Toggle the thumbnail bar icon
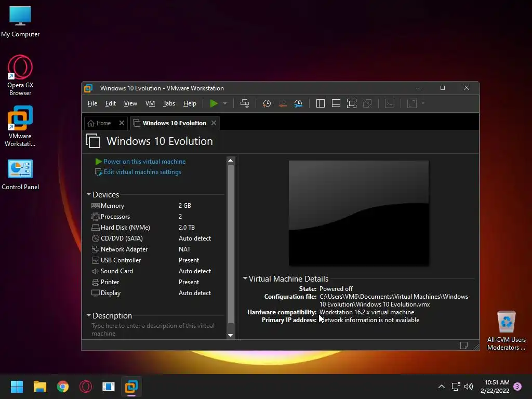The height and width of the screenshot is (399, 532). coord(336,103)
